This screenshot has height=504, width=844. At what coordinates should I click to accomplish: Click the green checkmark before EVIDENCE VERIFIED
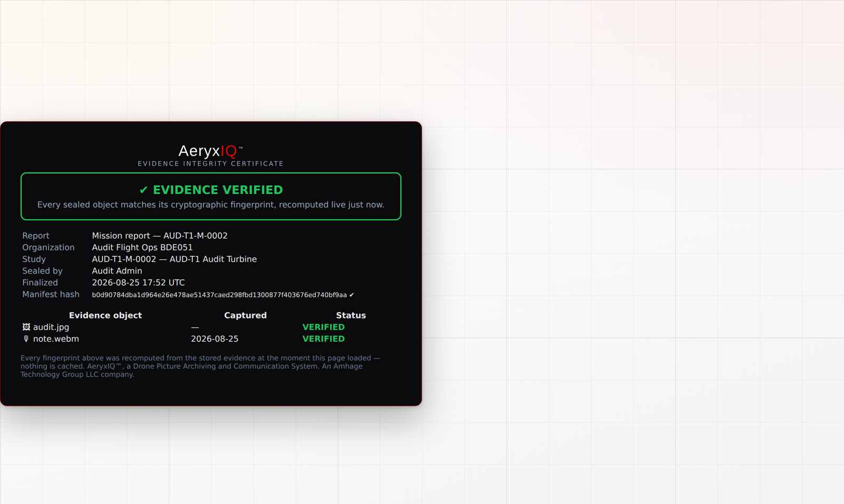tap(143, 190)
